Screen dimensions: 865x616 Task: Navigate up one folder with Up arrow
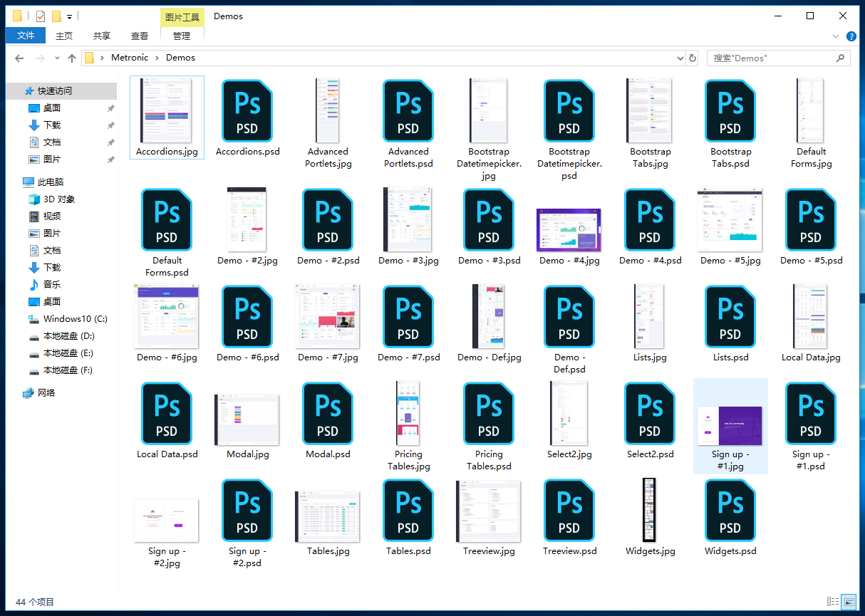click(71, 58)
